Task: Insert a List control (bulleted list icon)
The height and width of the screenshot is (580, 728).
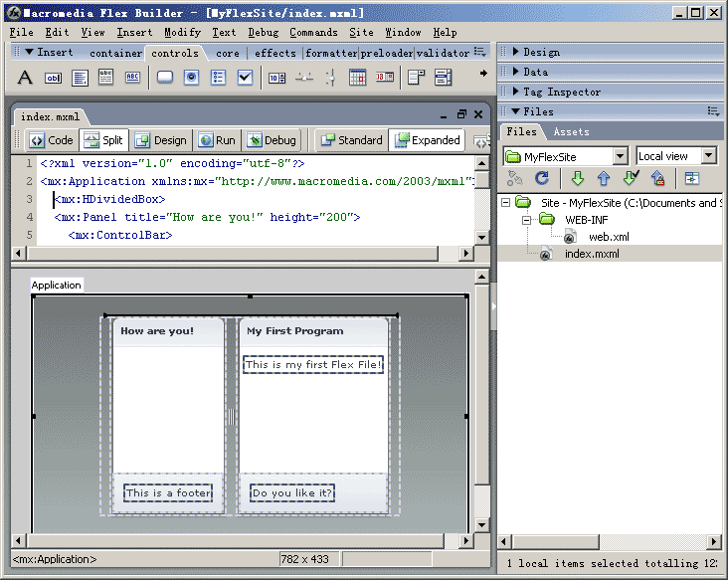Action: pos(218,77)
